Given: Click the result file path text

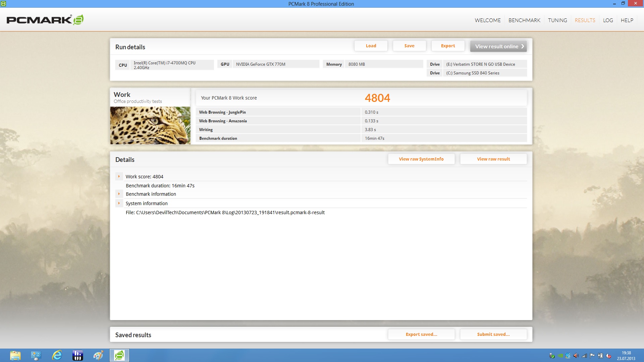Looking at the screenshot, I should 225,213.
